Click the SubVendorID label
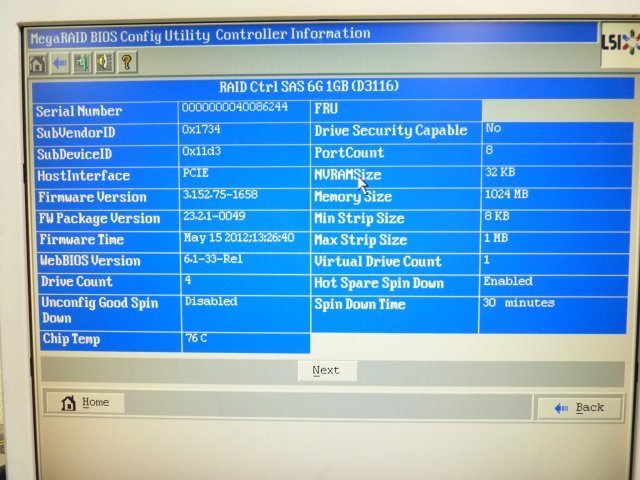 coord(76,133)
